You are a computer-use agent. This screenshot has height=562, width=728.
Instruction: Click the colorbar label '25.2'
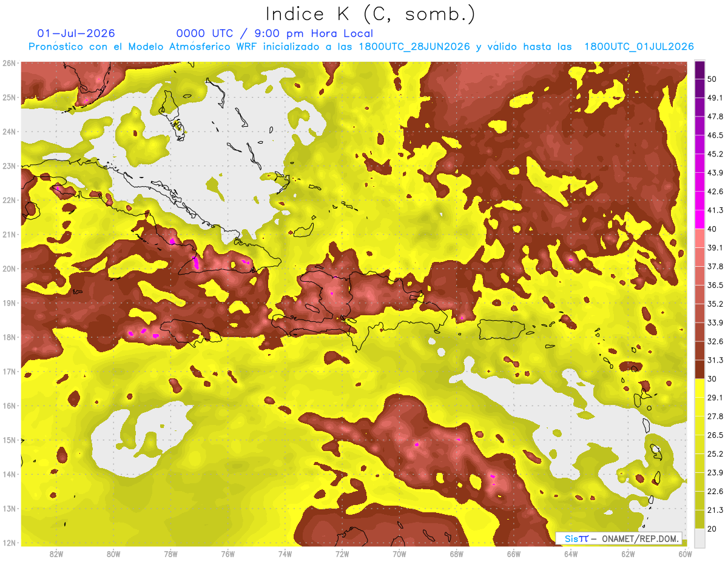(x=715, y=454)
